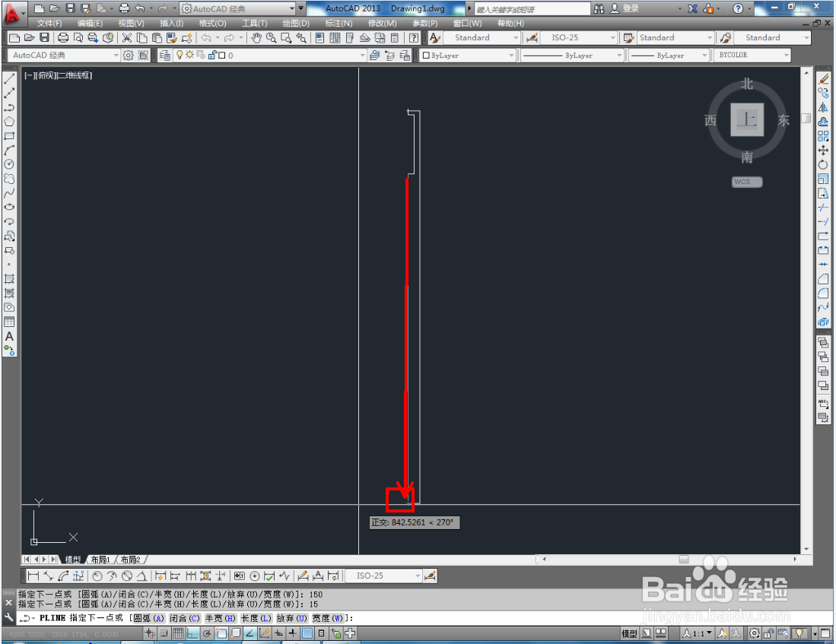
Task: Select the Multiline Text 'A' tool
Action: click(9, 336)
